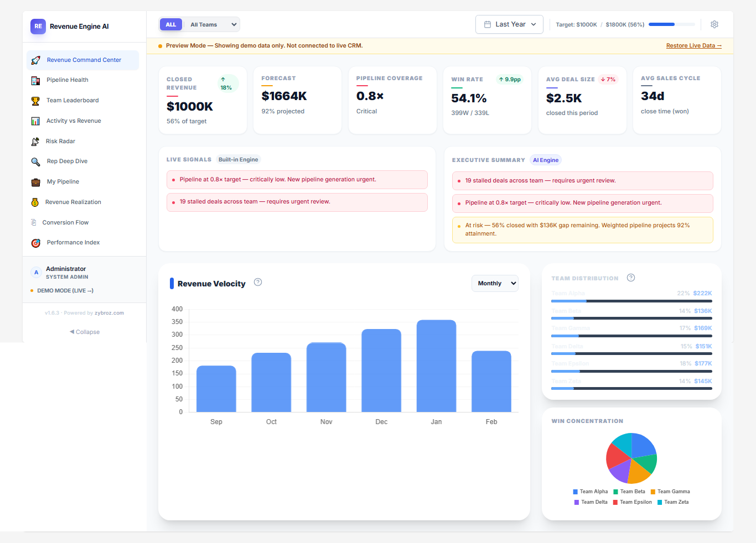756x543 pixels.
Task: Click the target attainment progress bar
Action: coord(671,24)
